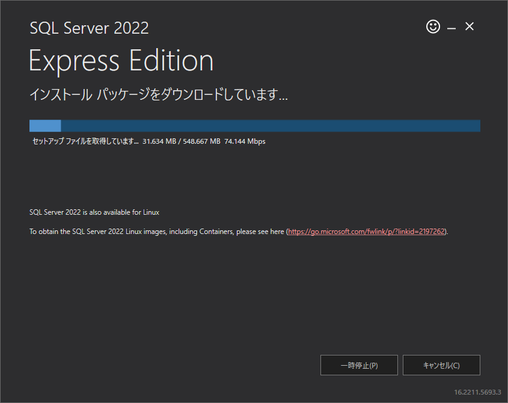Minimize the SQL Server installer window
This screenshot has height=403, width=508.
(451, 29)
